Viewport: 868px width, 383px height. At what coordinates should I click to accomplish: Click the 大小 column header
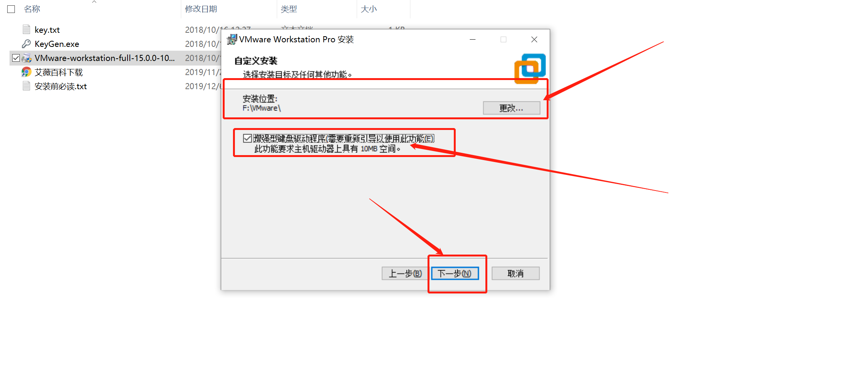369,9
